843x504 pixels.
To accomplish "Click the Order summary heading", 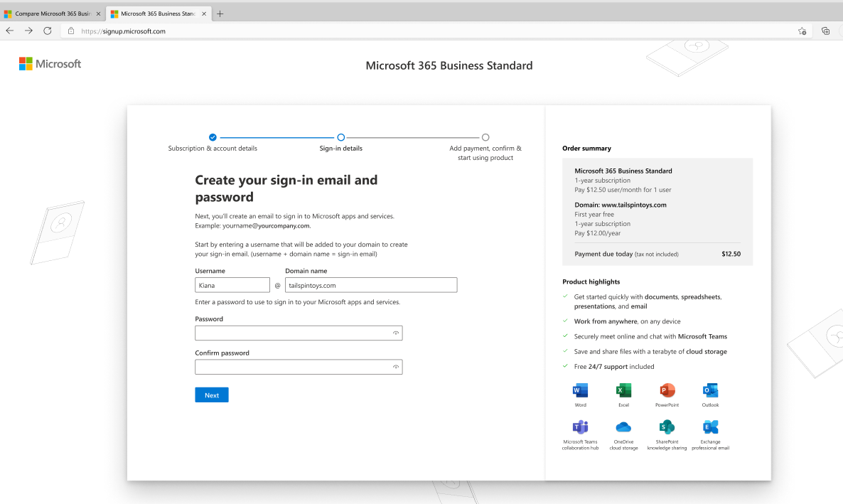I will 586,149.
